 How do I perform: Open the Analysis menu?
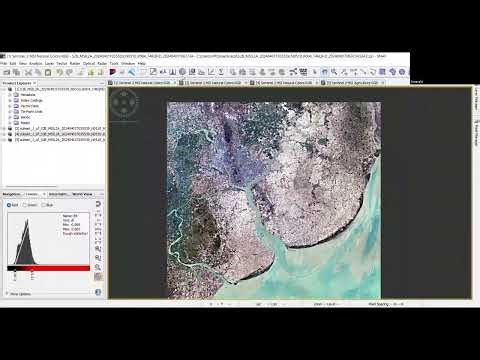point(36,63)
